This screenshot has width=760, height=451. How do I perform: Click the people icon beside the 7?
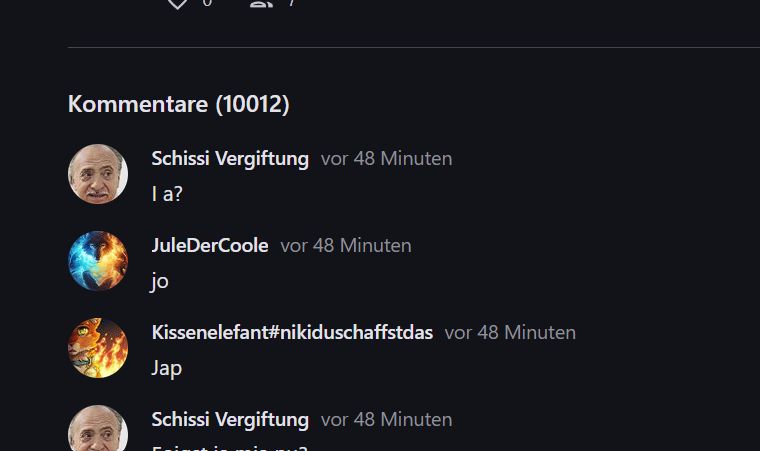[261, 3]
